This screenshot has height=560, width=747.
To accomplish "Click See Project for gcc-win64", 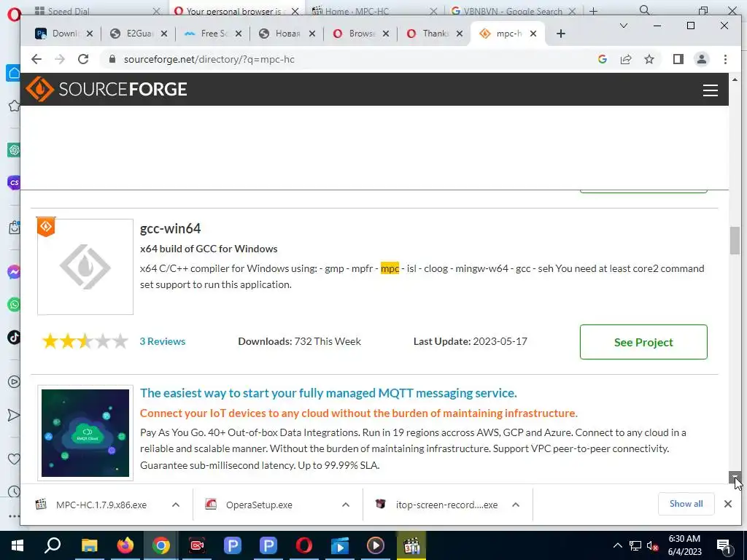I will (643, 342).
